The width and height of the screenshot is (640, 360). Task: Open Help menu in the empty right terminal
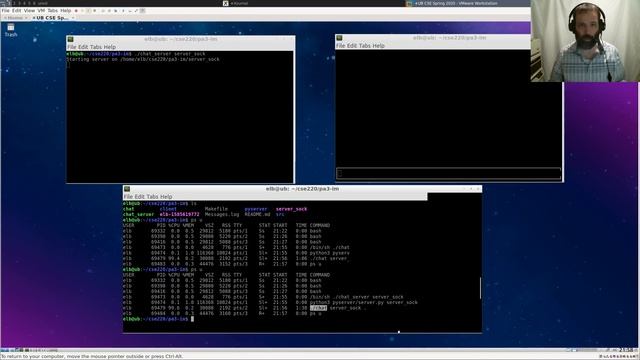[378, 46]
